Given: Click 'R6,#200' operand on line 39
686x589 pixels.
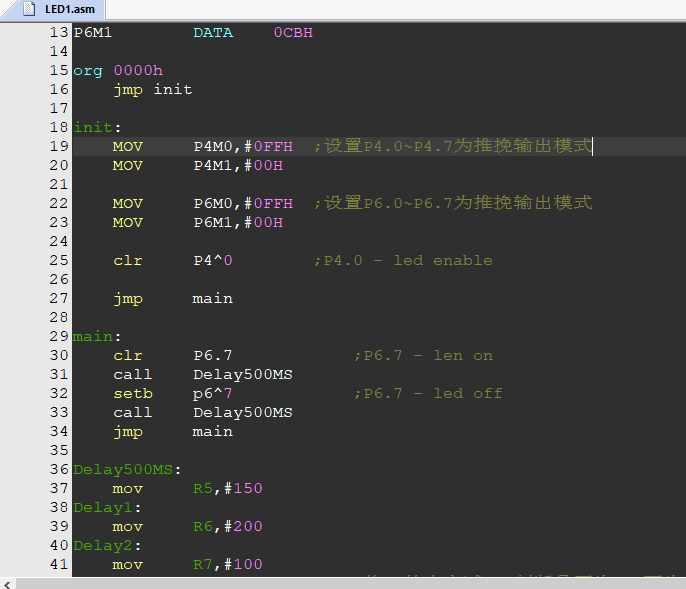Looking at the screenshot, I should point(228,527).
